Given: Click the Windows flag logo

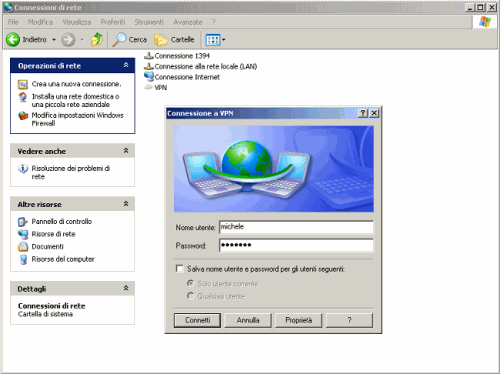Looking at the screenshot, I should (485, 22).
